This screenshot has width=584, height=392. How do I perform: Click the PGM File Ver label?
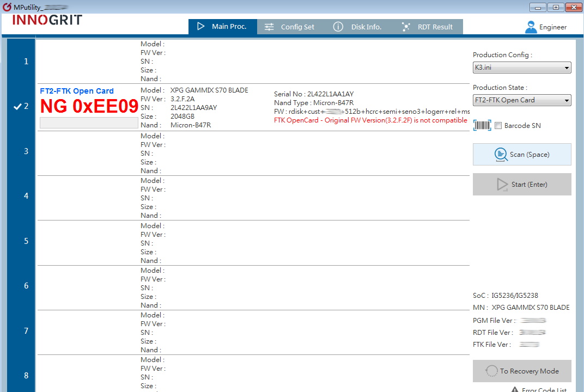(x=495, y=321)
